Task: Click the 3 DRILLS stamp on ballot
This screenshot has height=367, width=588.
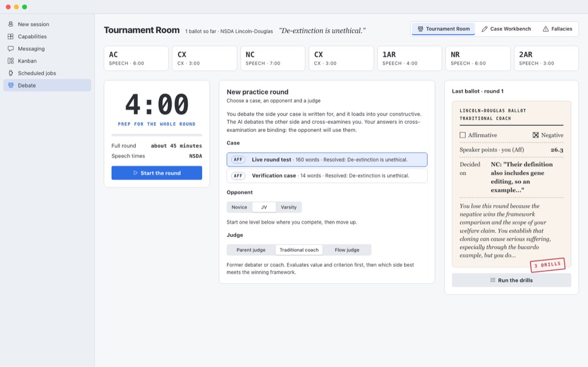Action: pos(547,265)
